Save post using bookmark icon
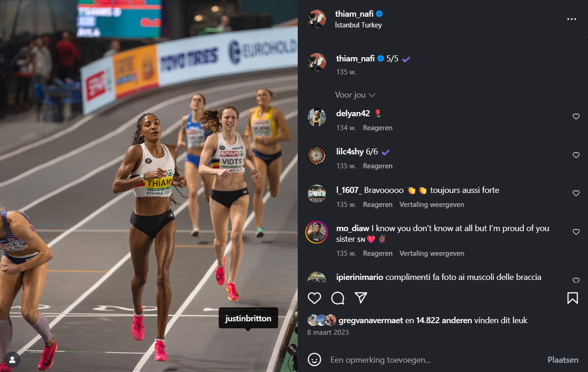This screenshot has height=372, width=588. pos(572,298)
